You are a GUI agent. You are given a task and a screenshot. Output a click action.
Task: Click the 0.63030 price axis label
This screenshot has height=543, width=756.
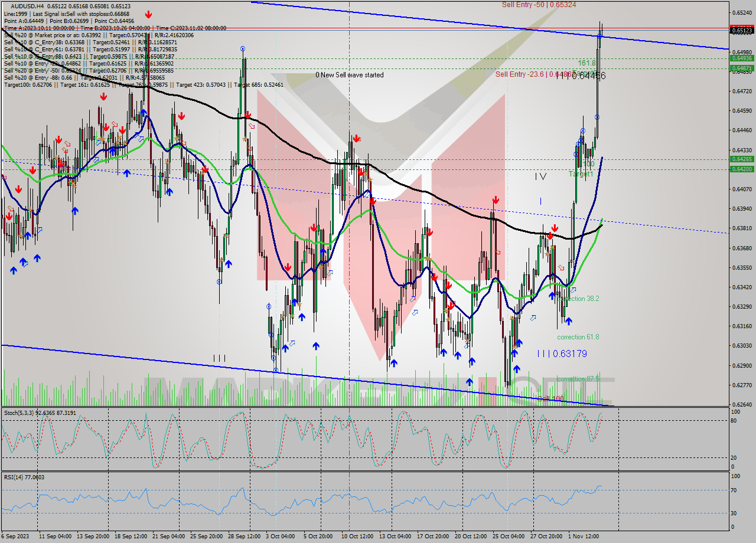tap(743, 346)
